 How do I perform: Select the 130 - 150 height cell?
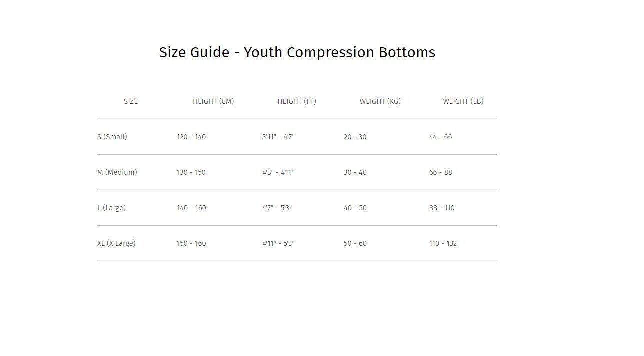pyautogui.click(x=191, y=172)
